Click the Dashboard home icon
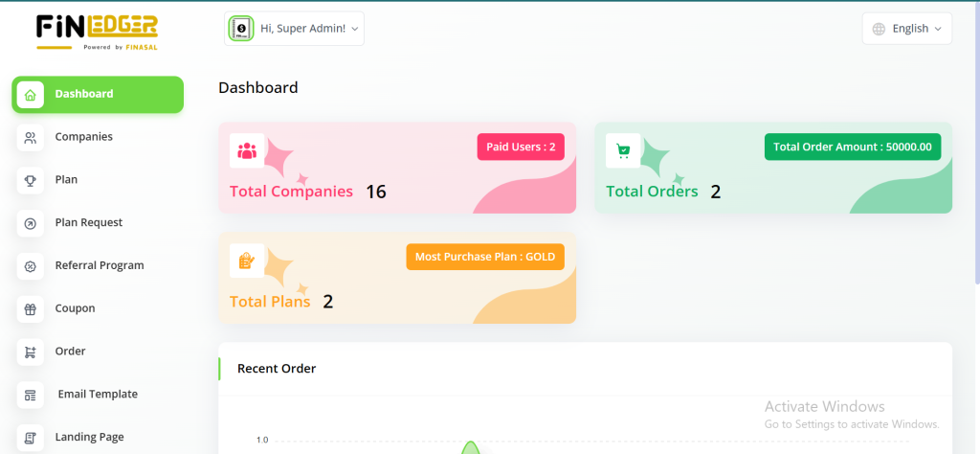Image resolution: width=980 pixels, height=454 pixels. (31, 95)
